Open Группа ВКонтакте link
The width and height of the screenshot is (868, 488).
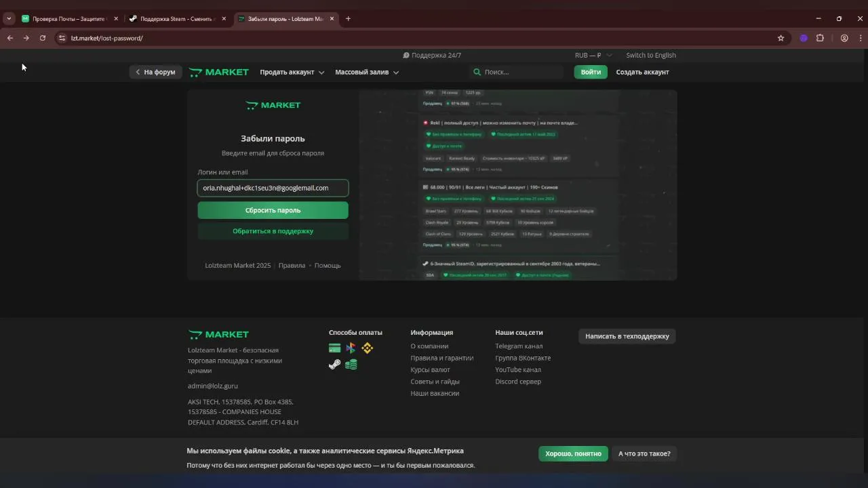point(523,358)
